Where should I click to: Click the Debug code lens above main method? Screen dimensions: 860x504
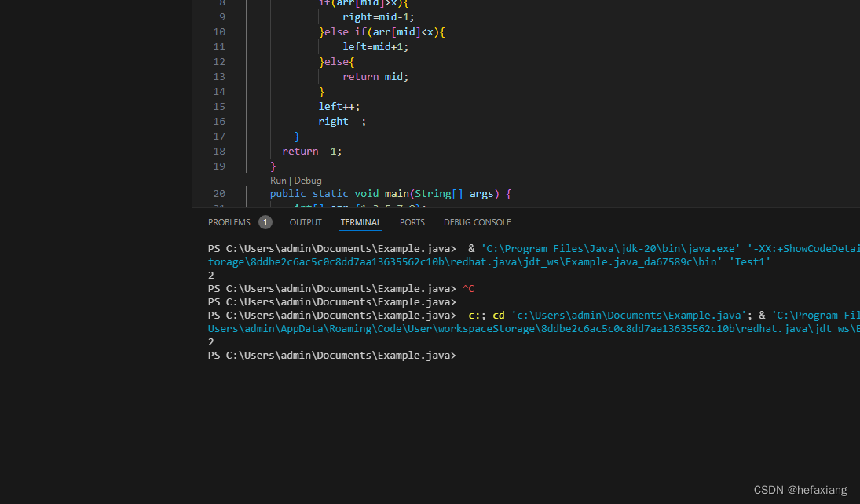tap(307, 180)
